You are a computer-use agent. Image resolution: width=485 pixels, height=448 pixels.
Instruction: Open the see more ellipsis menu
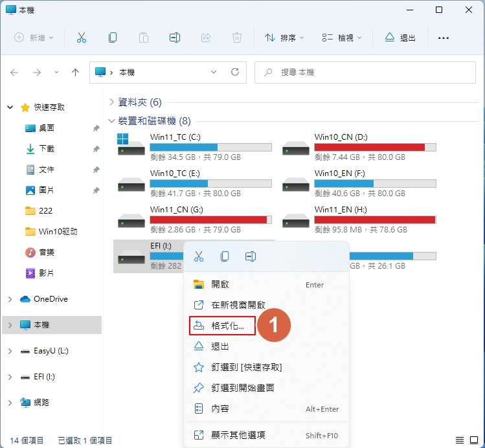pos(444,38)
